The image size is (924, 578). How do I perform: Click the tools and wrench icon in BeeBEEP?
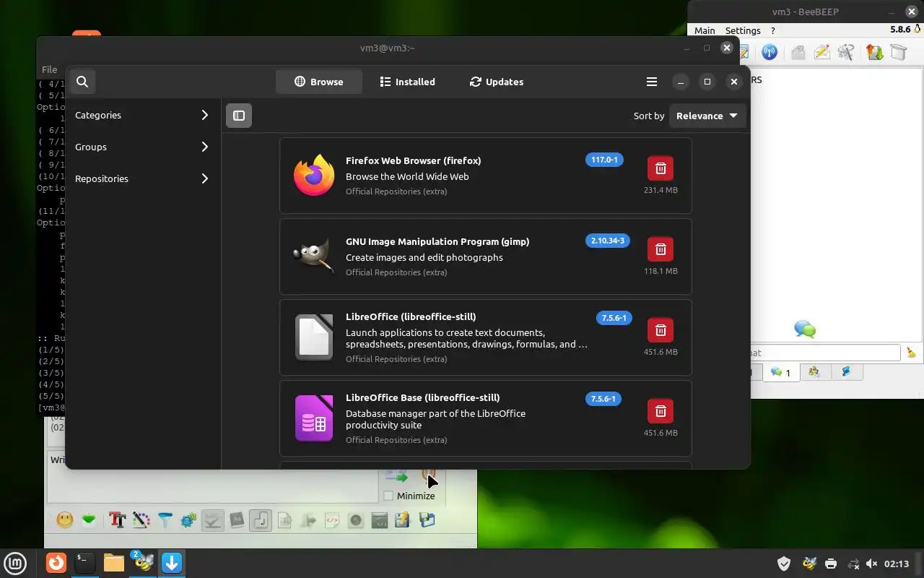click(846, 52)
